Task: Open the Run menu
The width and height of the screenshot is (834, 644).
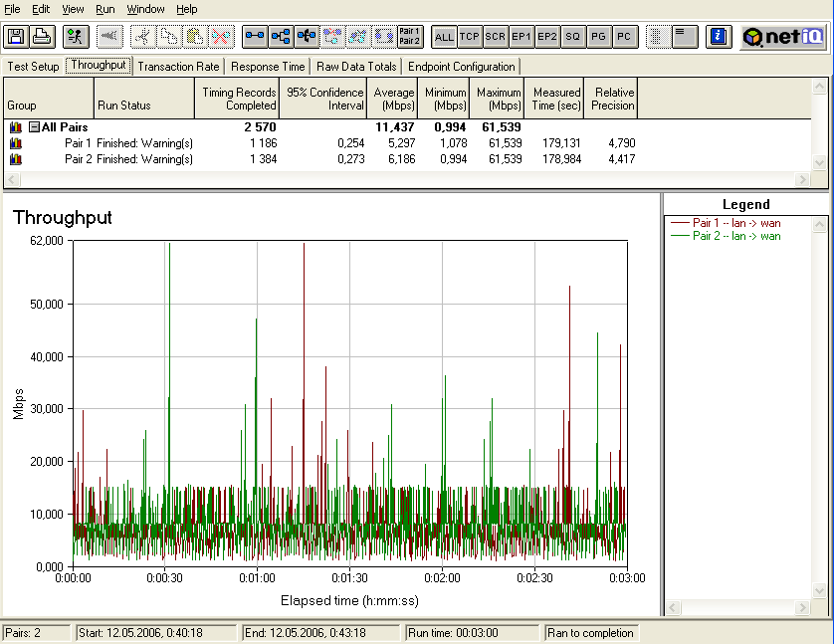Action: pyautogui.click(x=104, y=9)
